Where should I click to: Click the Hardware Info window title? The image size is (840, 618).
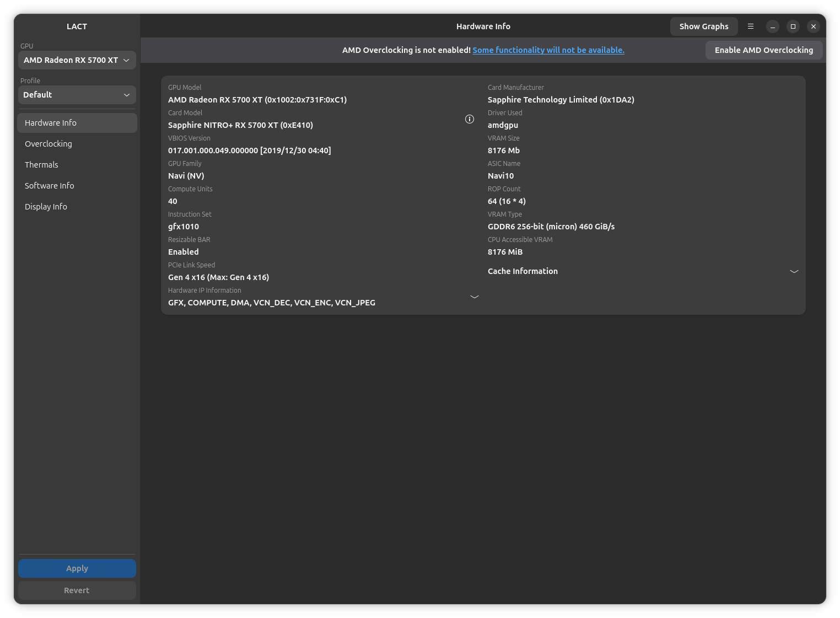pyautogui.click(x=483, y=26)
